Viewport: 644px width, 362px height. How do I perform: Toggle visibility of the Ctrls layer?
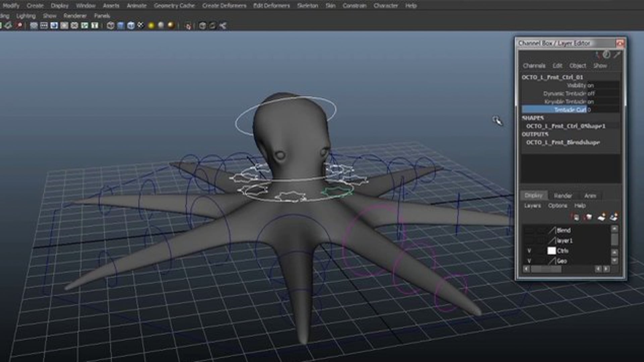[x=529, y=251]
